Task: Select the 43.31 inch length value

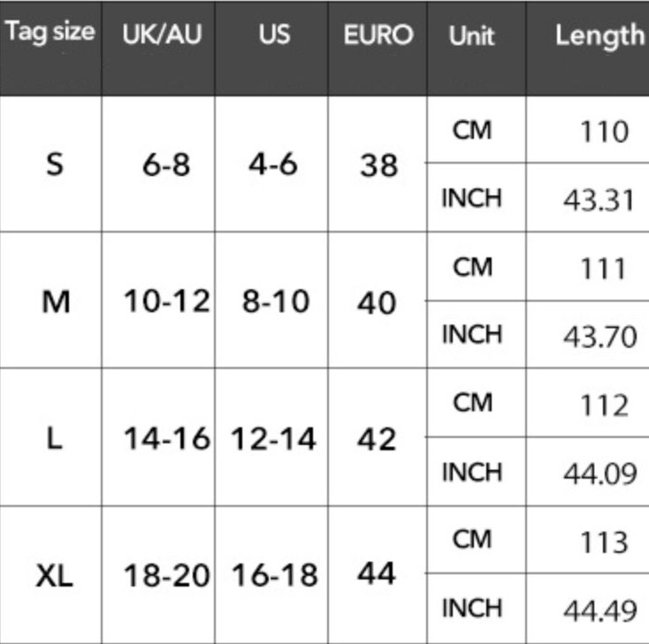Action: [x=599, y=199]
